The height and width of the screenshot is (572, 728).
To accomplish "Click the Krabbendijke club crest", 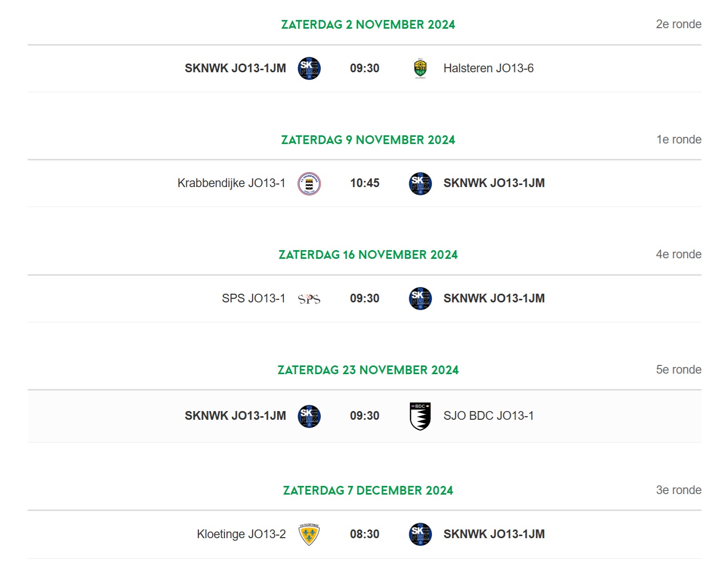I will [x=309, y=183].
